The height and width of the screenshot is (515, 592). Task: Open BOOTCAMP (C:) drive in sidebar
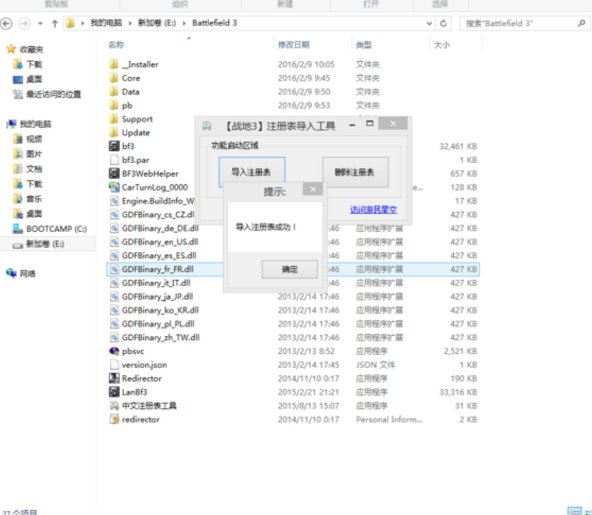point(56,229)
